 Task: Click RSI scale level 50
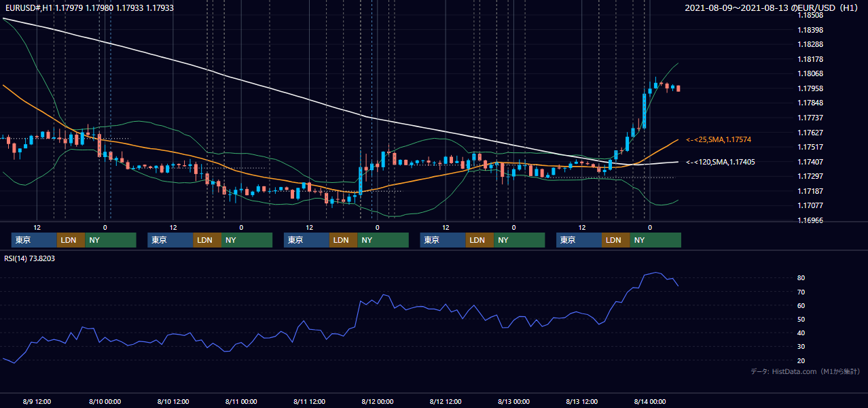pyautogui.click(x=801, y=319)
